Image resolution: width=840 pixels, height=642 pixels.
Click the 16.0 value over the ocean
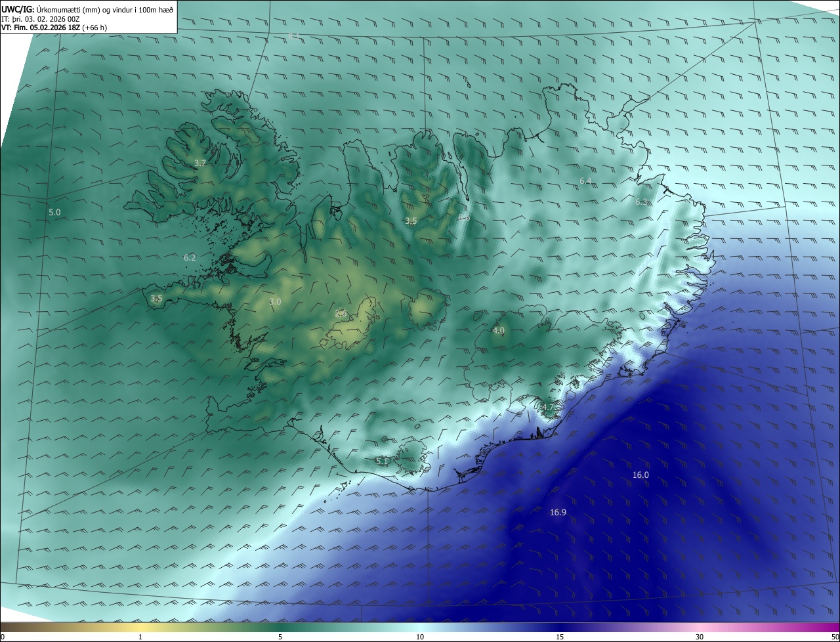tap(640, 475)
